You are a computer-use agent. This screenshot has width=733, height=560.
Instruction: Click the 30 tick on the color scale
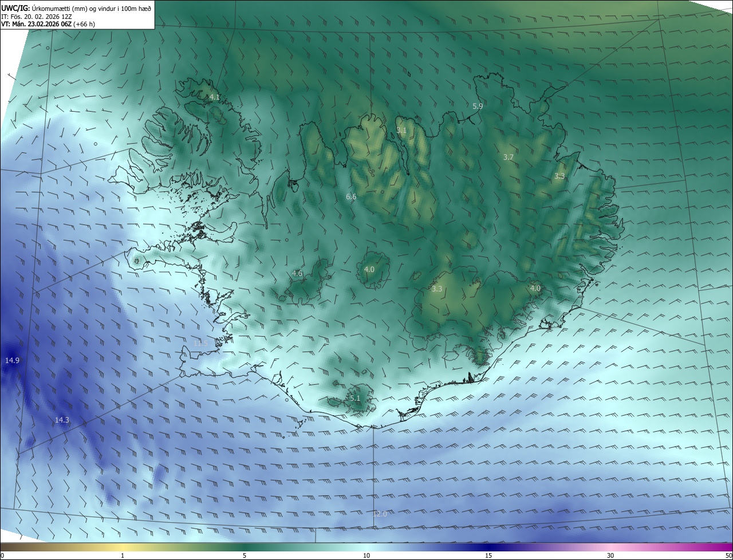pyautogui.click(x=610, y=555)
